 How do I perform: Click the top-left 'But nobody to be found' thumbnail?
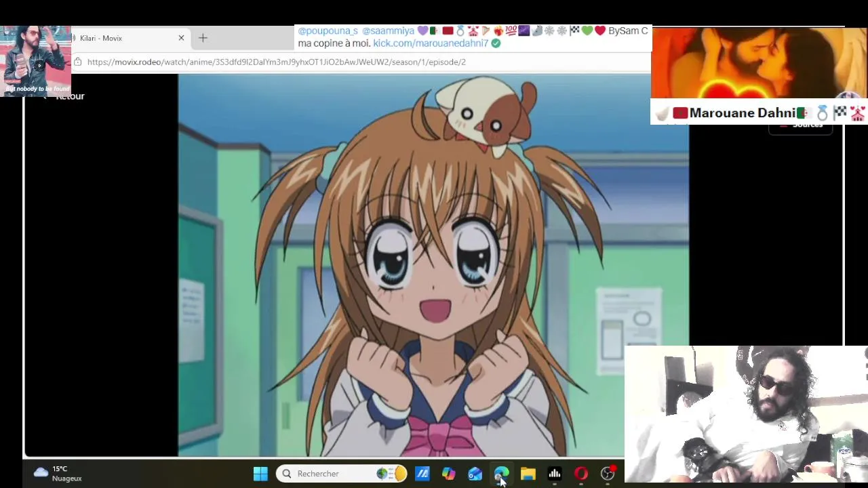pos(36,61)
